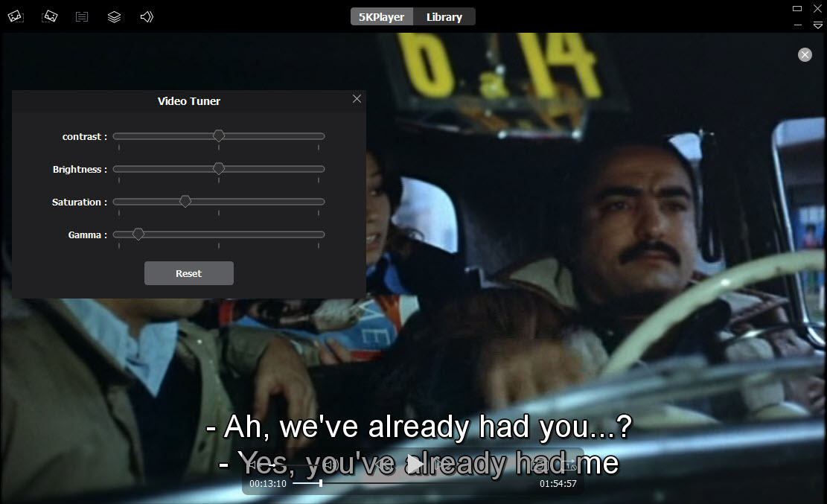Click the Gamma label in Video Tuner
Screen dimensions: 827x504
coord(88,235)
